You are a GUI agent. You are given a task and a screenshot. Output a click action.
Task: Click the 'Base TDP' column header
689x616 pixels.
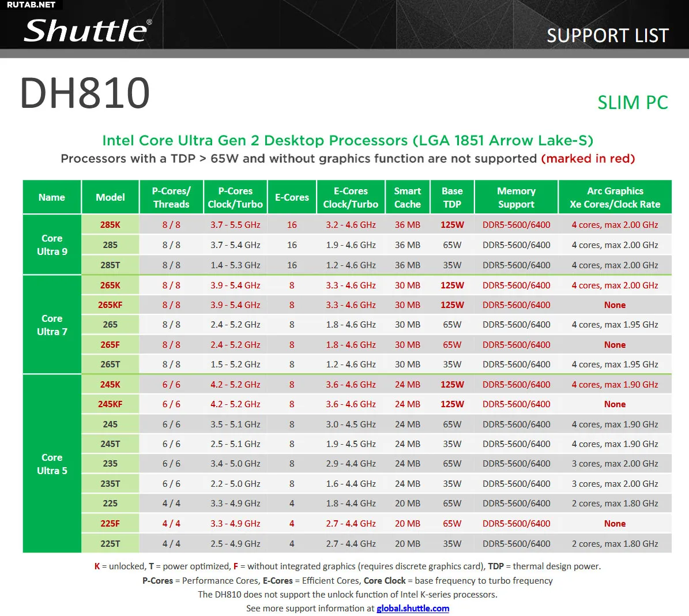pyautogui.click(x=452, y=197)
